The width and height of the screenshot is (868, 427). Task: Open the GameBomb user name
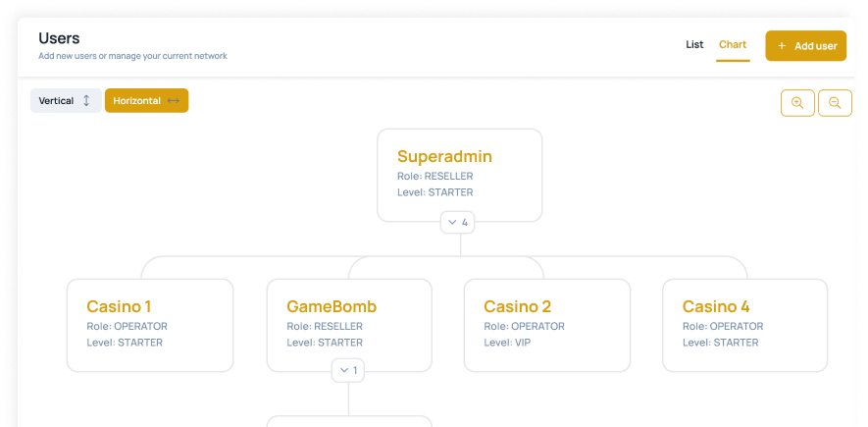point(332,306)
